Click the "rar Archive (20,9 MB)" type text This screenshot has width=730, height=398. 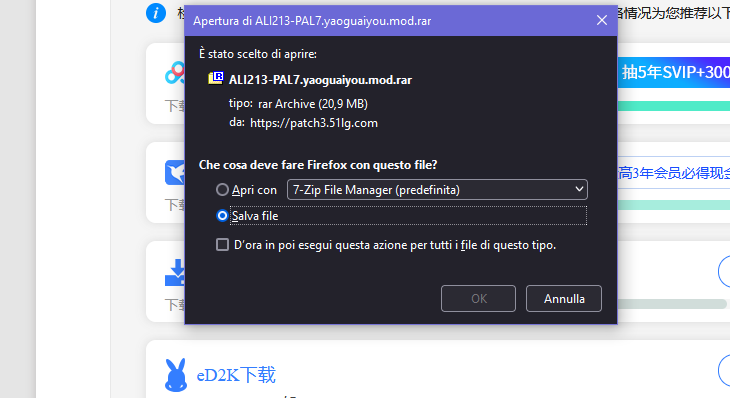(313, 104)
